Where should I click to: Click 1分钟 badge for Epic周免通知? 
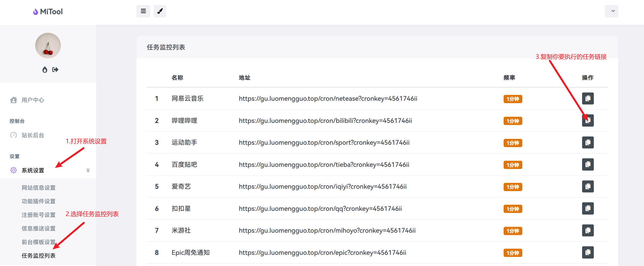click(x=513, y=253)
